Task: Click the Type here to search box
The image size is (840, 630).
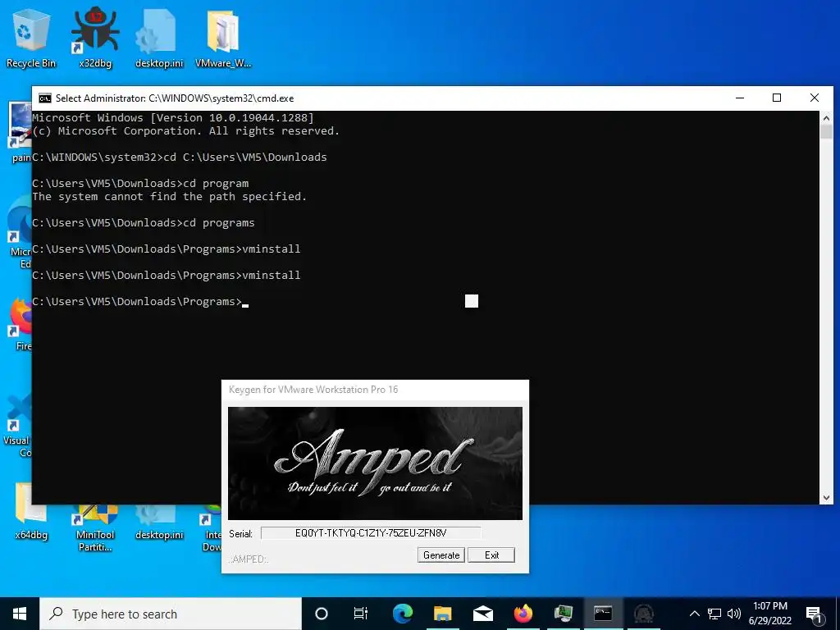Action: [x=171, y=614]
